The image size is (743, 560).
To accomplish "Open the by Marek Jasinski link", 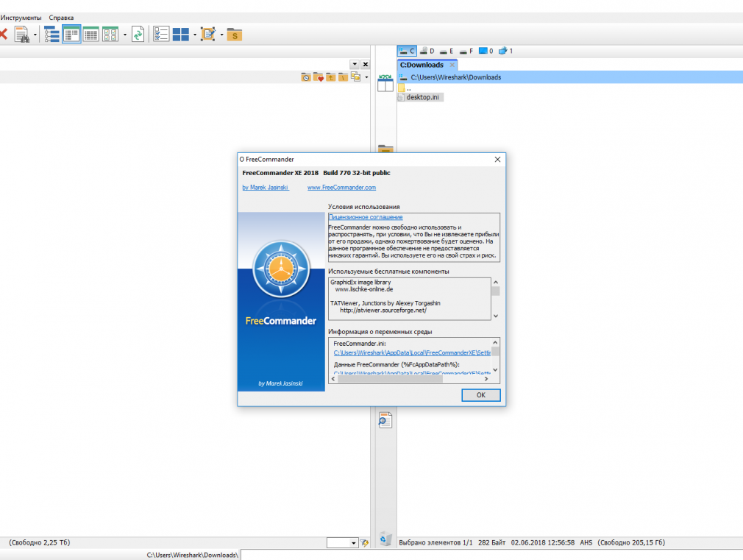I will coord(266,188).
